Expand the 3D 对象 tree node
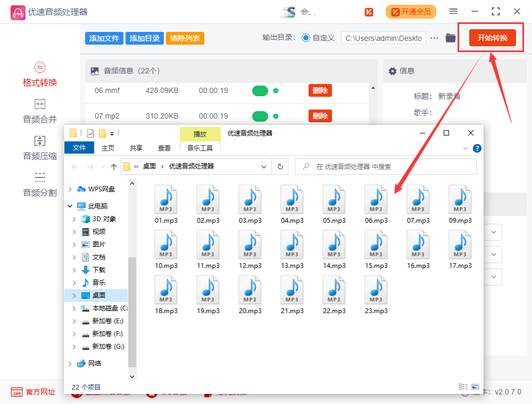This screenshot has height=404, width=532. 74,220
